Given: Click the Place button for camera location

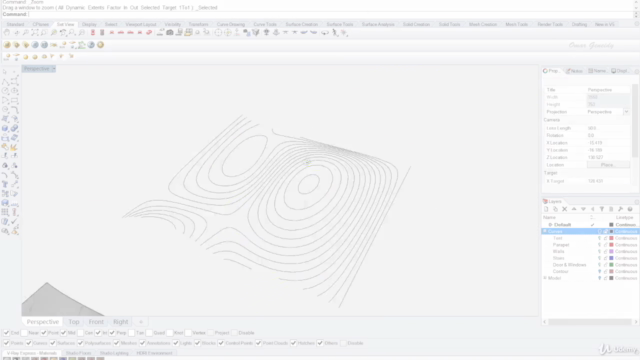Looking at the screenshot, I should pos(607,165).
